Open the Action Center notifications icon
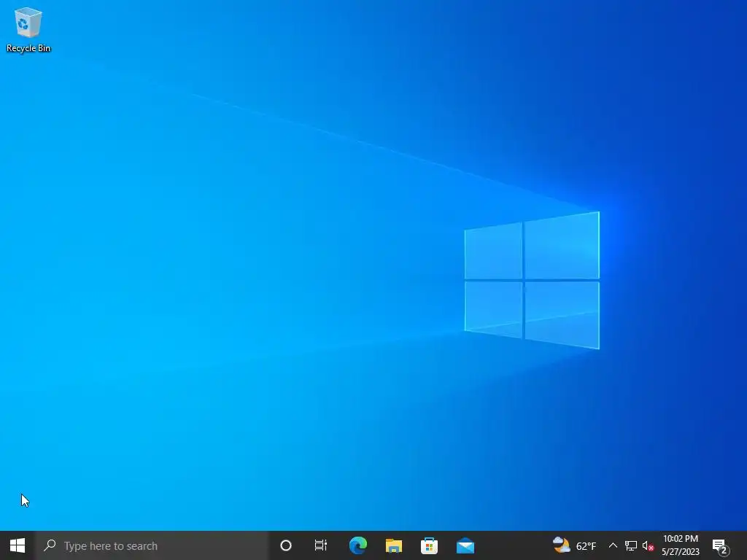Image resolution: width=747 pixels, height=560 pixels. click(x=721, y=546)
